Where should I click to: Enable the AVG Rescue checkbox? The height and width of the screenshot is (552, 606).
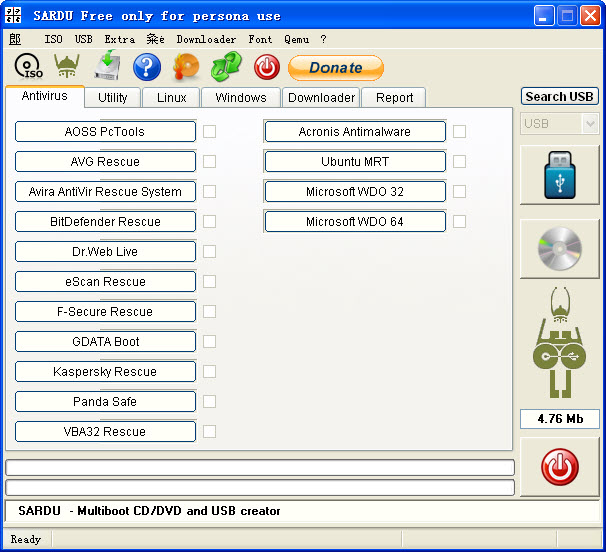[210, 161]
